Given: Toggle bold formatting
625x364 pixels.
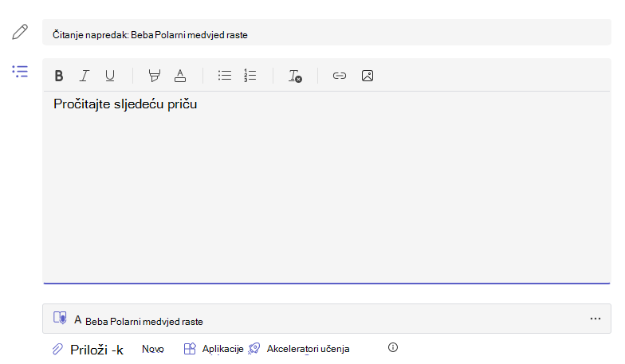Looking at the screenshot, I should 59,76.
